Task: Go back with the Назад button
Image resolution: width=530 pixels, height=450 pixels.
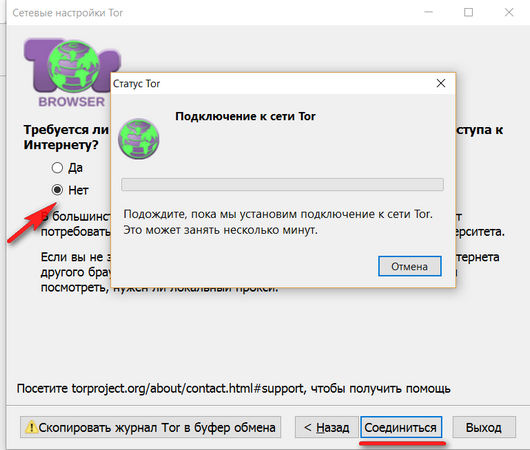Action: coord(327,428)
